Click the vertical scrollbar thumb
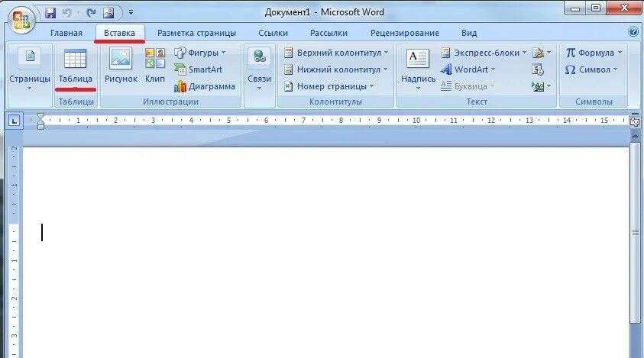The width and height of the screenshot is (644, 358). point(635,232)
